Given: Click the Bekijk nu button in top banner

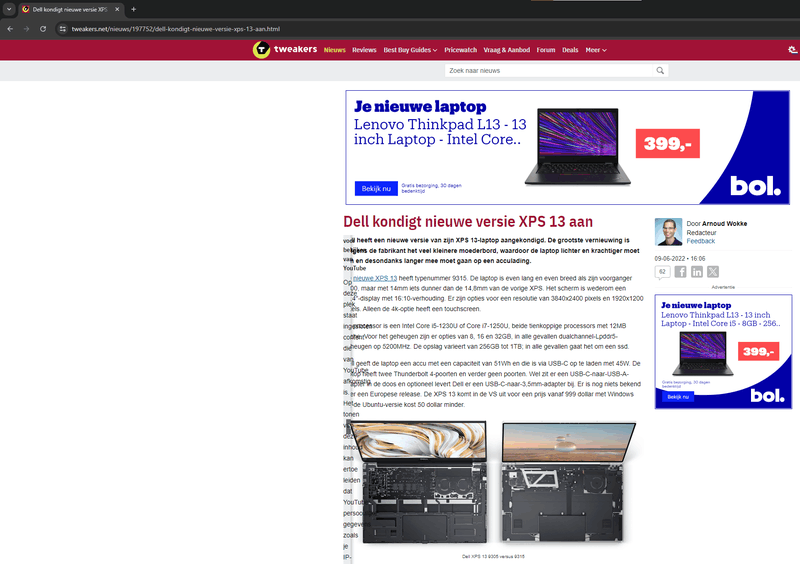Looking at the screenshot, I should pyautogui.click(x=376, y=188).
